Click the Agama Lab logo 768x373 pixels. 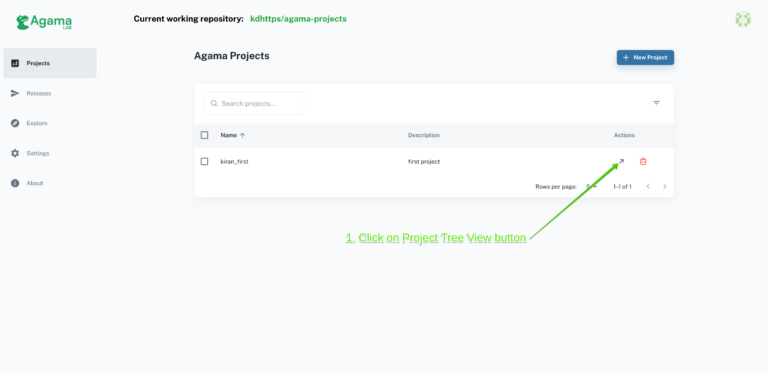coord(44,22)
